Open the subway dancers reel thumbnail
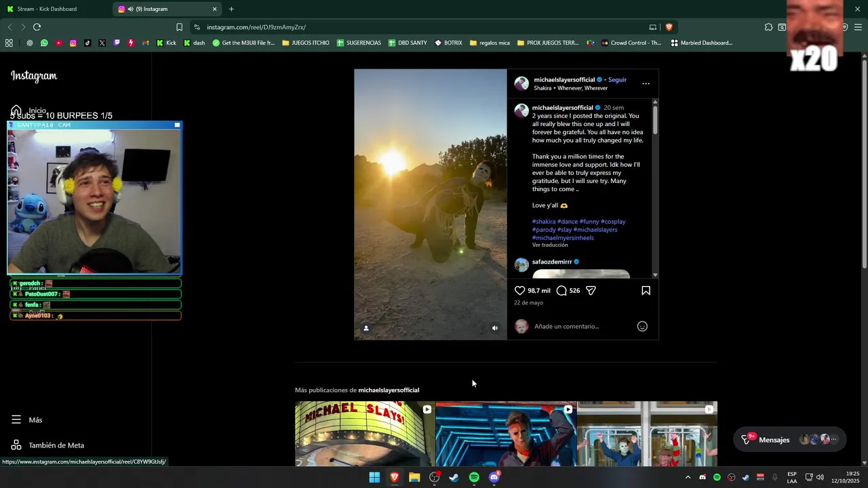 pos(647,434)
